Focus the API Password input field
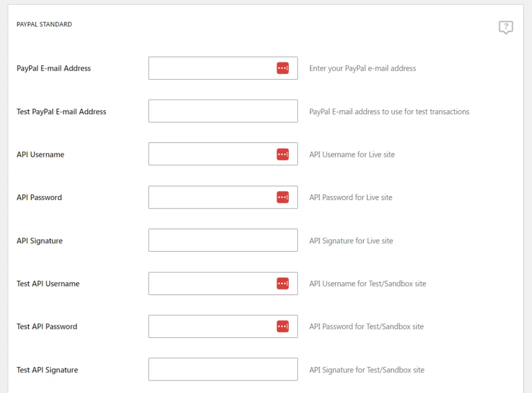532x393 pixels. [223, 197]
